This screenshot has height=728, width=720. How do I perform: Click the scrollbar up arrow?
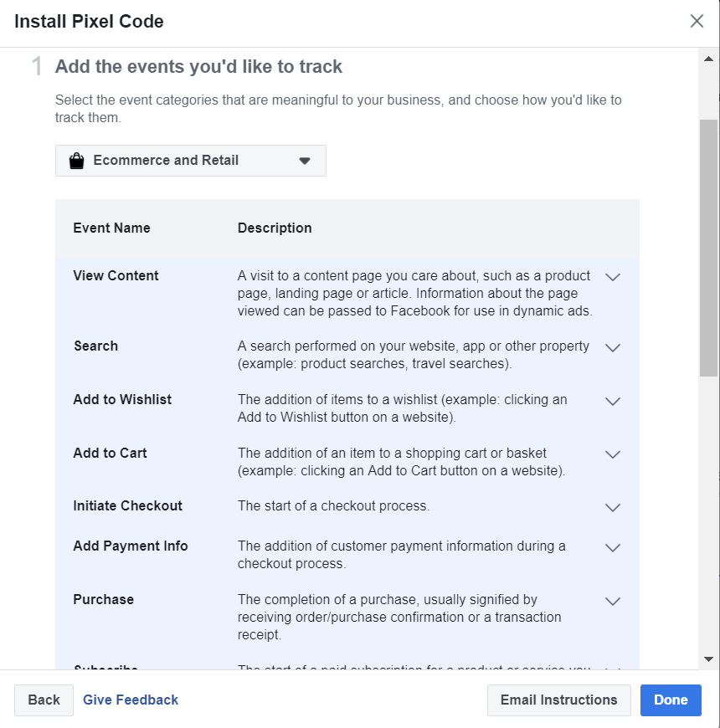pos(708,59)
